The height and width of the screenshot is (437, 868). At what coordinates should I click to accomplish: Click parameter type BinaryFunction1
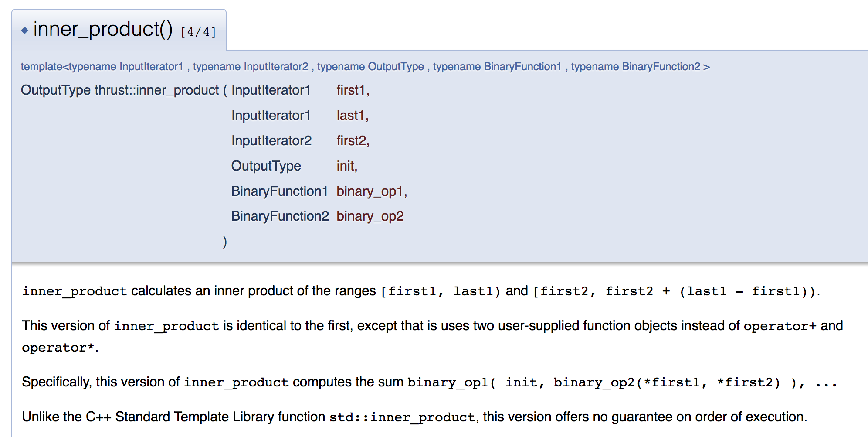coord(279,191)
